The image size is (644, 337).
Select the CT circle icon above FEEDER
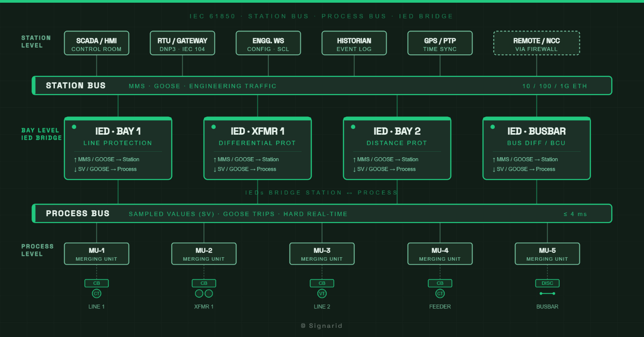point(440,294)
